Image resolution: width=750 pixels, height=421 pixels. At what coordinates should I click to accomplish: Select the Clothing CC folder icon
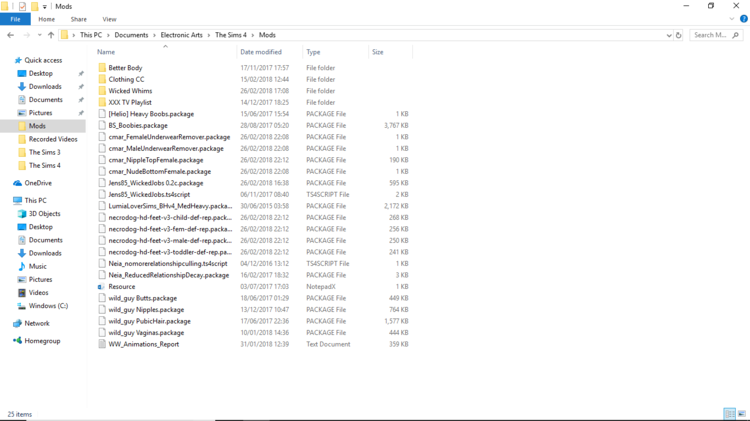102,79
